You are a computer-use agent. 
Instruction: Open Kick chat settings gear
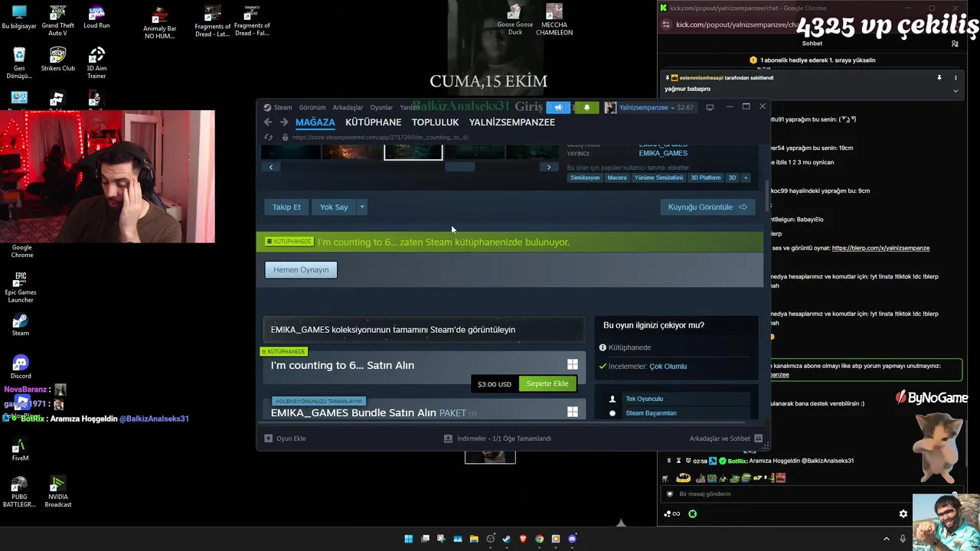point(903,514)
